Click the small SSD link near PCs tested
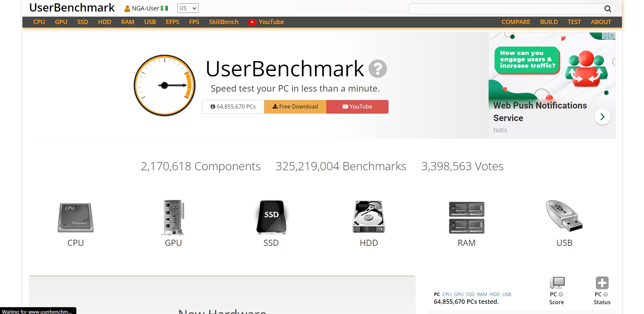 point(470,294)
